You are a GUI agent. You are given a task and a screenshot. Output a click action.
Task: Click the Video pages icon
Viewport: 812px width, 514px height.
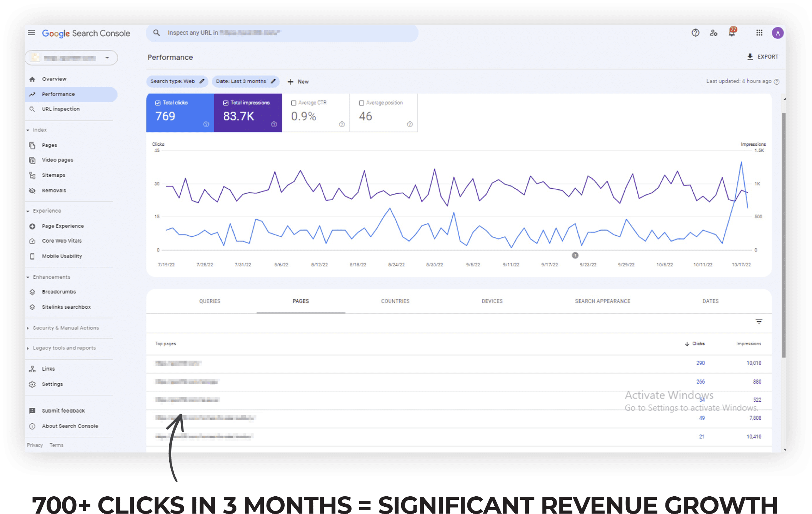tap(32, 160)
